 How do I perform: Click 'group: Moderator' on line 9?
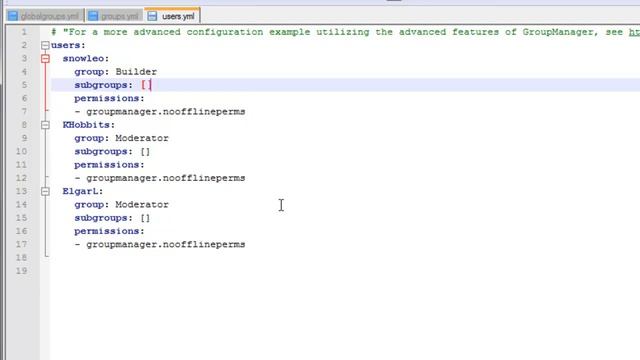click(121, 138)
